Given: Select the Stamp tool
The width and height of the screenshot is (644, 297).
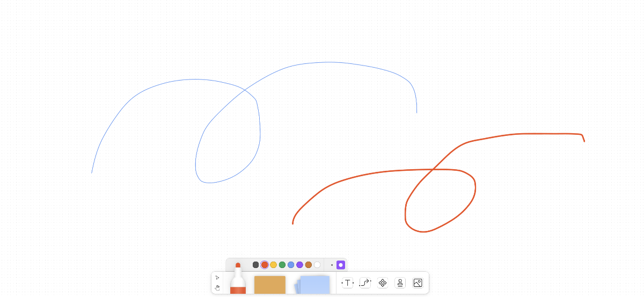Looking at the screenshot, I should coord(400,282).
